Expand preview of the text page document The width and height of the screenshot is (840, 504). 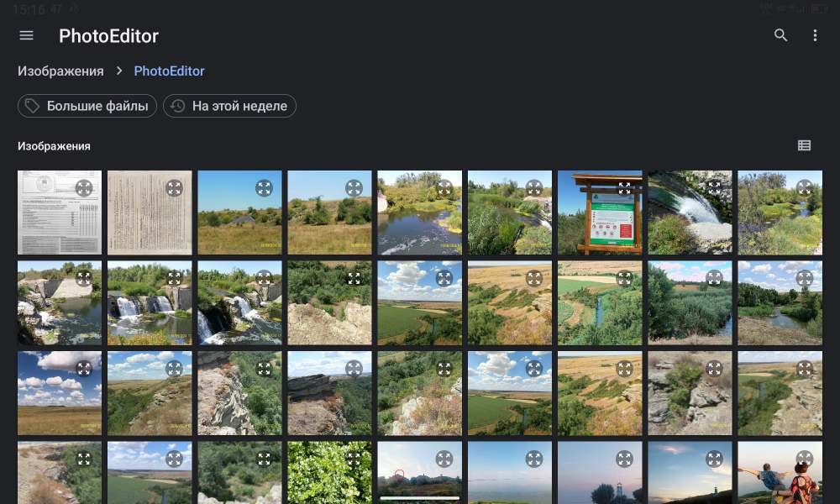(174, 188)
